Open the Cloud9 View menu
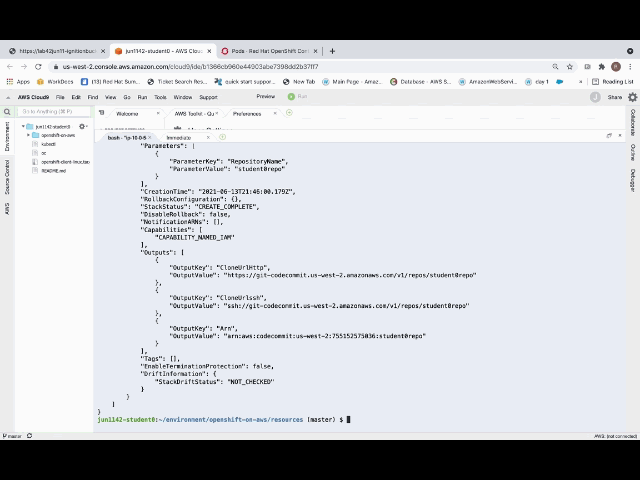Image resolution: width=640 pixels, height=480 pixels. 111,97
